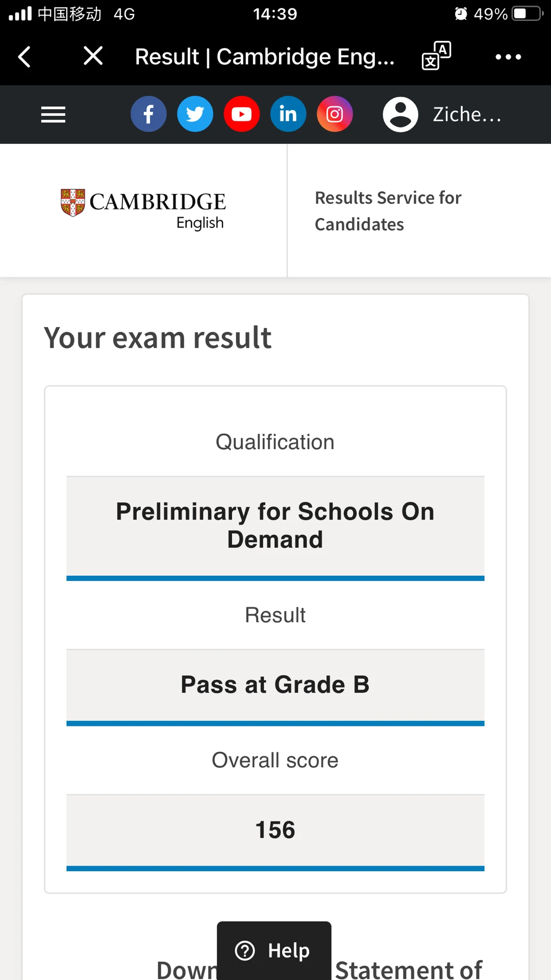Open the Instagram social link
The height and width of the screenshot is (980, 551).
click(335, 114)
